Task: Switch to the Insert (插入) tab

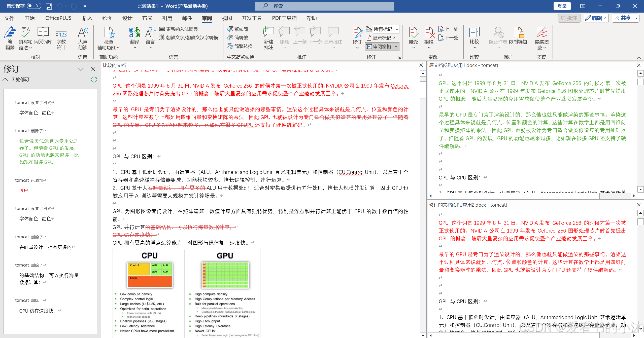Action: pyautogui.click(x=87, y=18)
